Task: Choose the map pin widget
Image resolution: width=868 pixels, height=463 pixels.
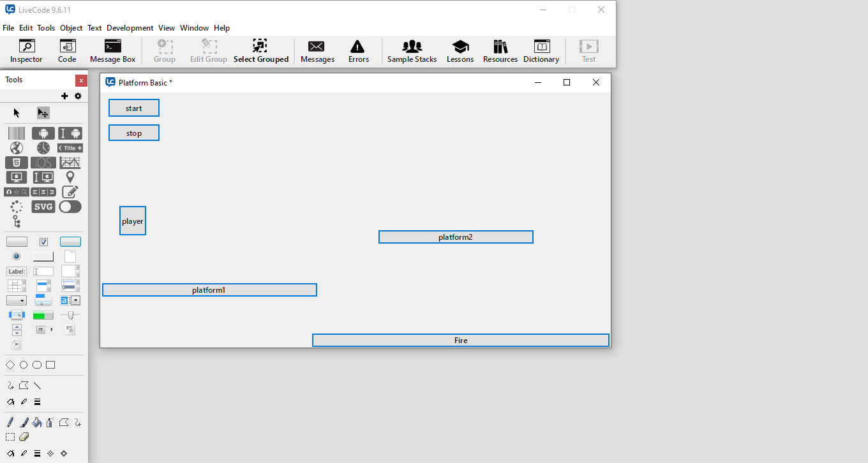Action: (x=70, y=177)
